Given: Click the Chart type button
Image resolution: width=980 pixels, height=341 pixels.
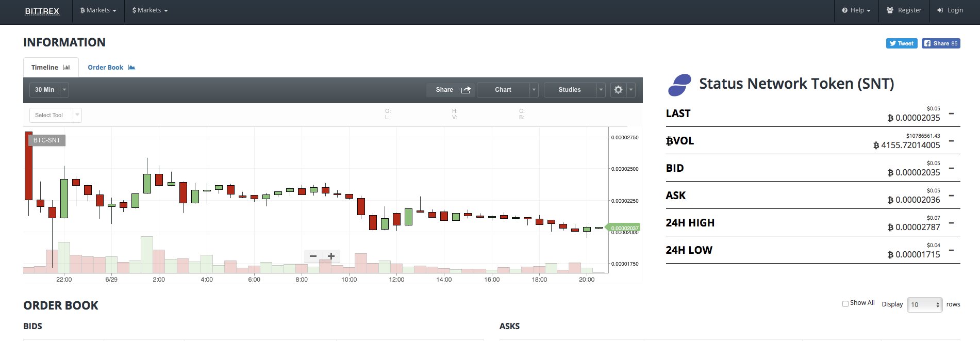Looking at the screenshot, I should pos(503,90).
